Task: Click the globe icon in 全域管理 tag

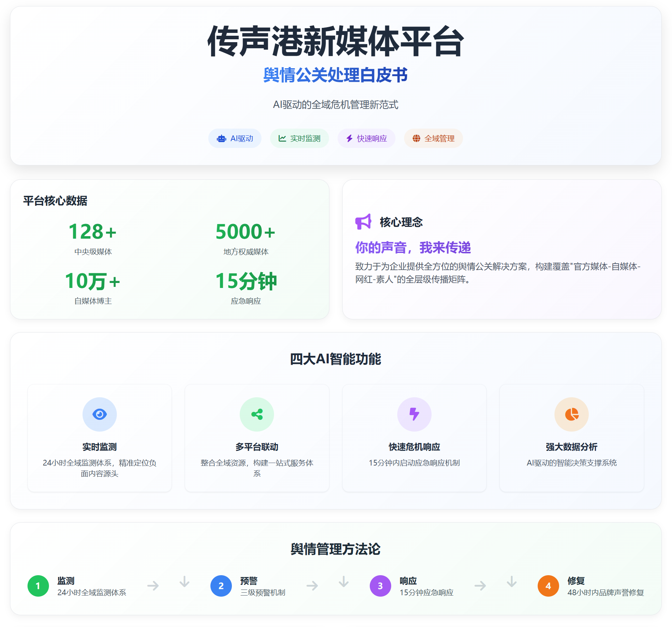Action: (x=417, y=138)
